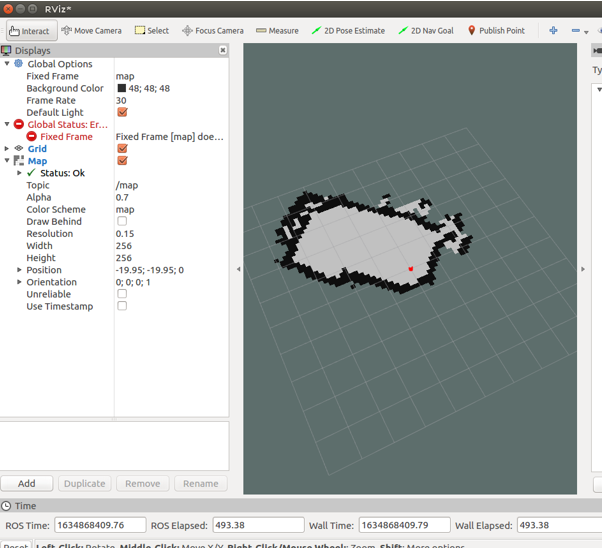
Task: Use the Publish Point tool
Action: pos(496,31)
